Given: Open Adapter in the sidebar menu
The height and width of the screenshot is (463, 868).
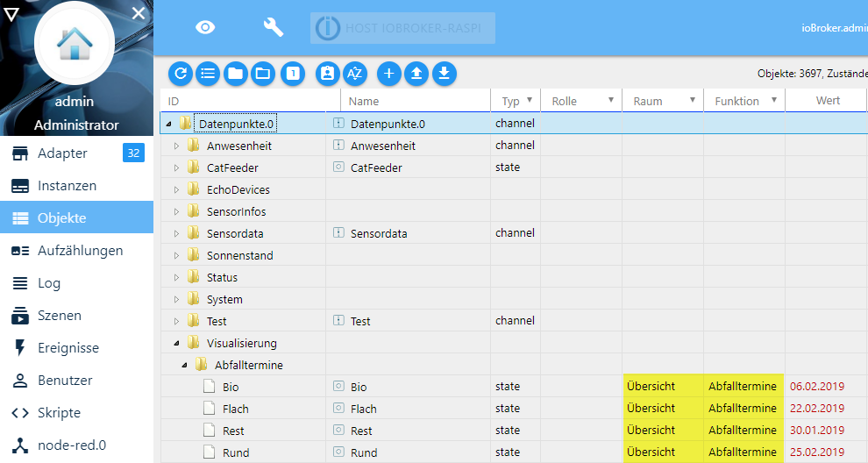Looking at the screenshot, I should tap(62, 153).
